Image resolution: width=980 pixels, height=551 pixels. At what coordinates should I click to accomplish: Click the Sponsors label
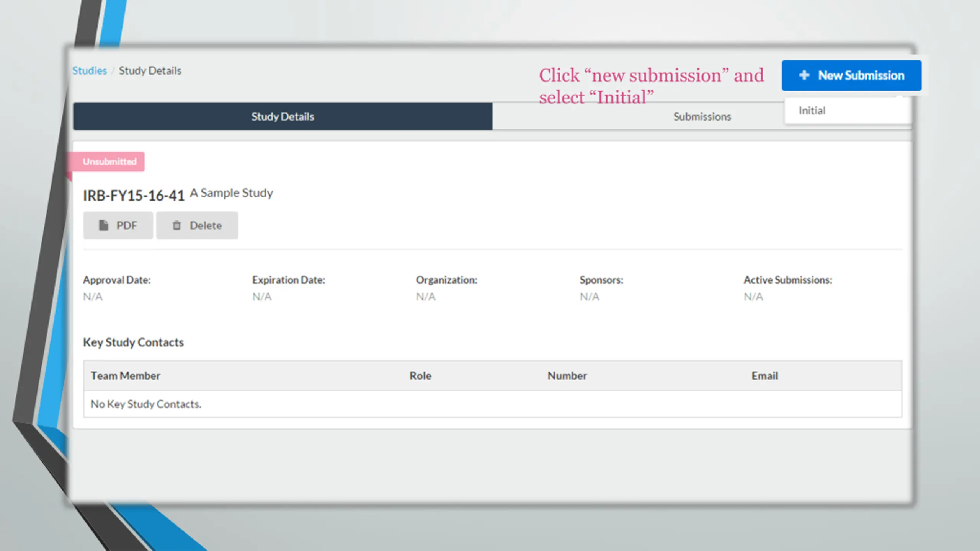pos(601,280)
